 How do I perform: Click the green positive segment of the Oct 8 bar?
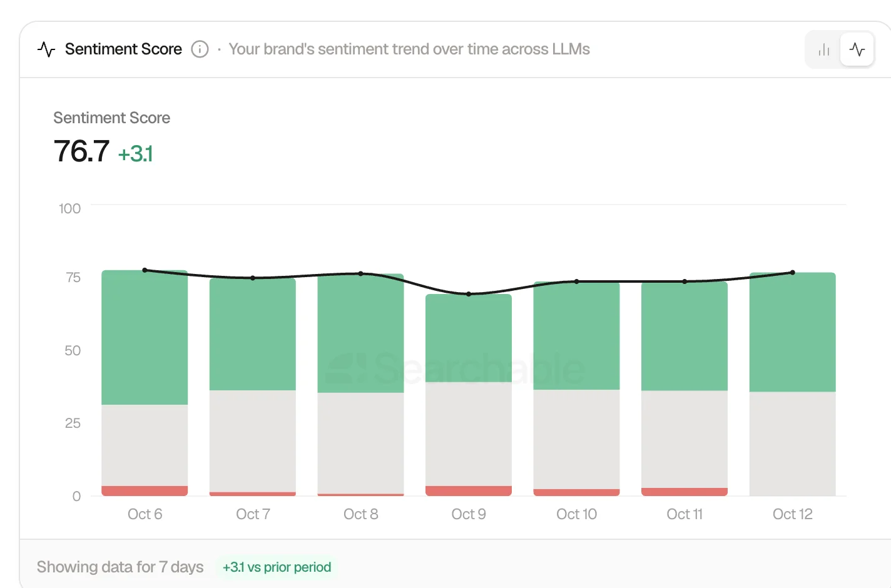[x=361, y=333]
